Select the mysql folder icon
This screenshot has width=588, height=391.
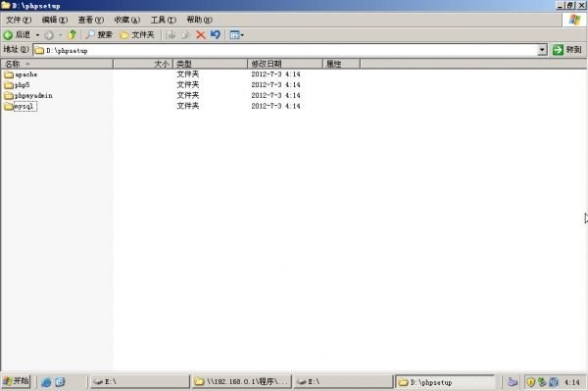tap(9, 106)
